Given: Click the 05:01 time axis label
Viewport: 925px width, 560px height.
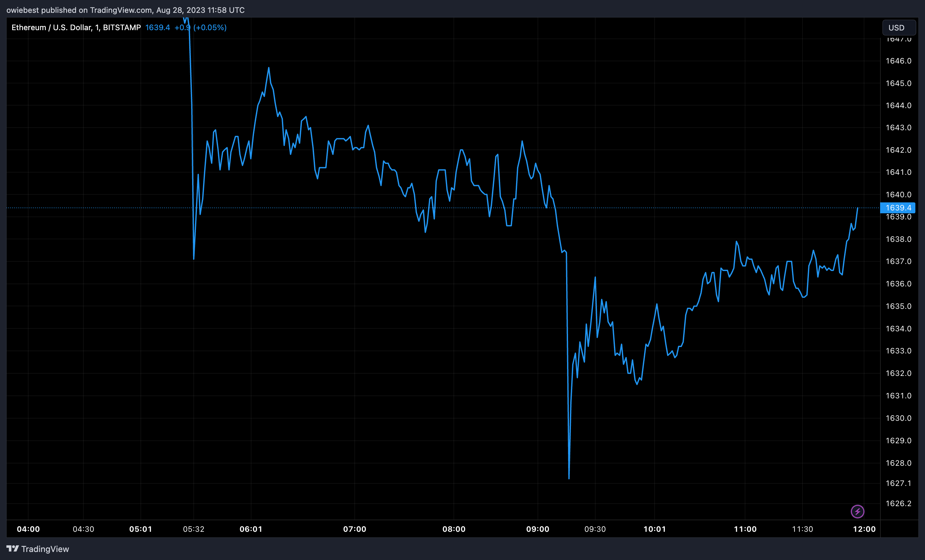Looking at the screenshot, I should pos(140,529).
